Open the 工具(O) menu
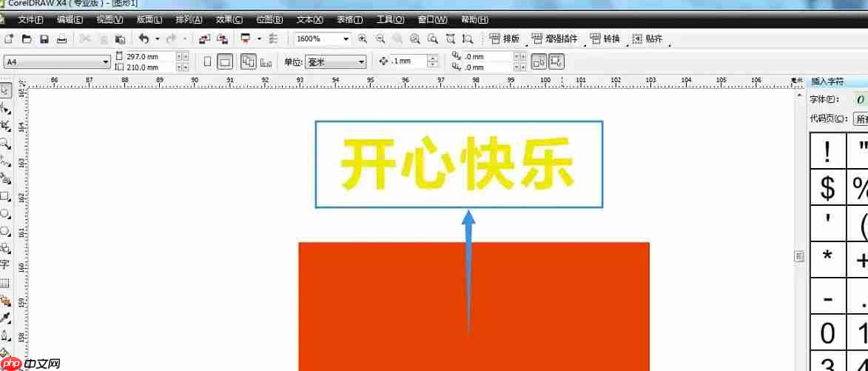 click(390, 20)
